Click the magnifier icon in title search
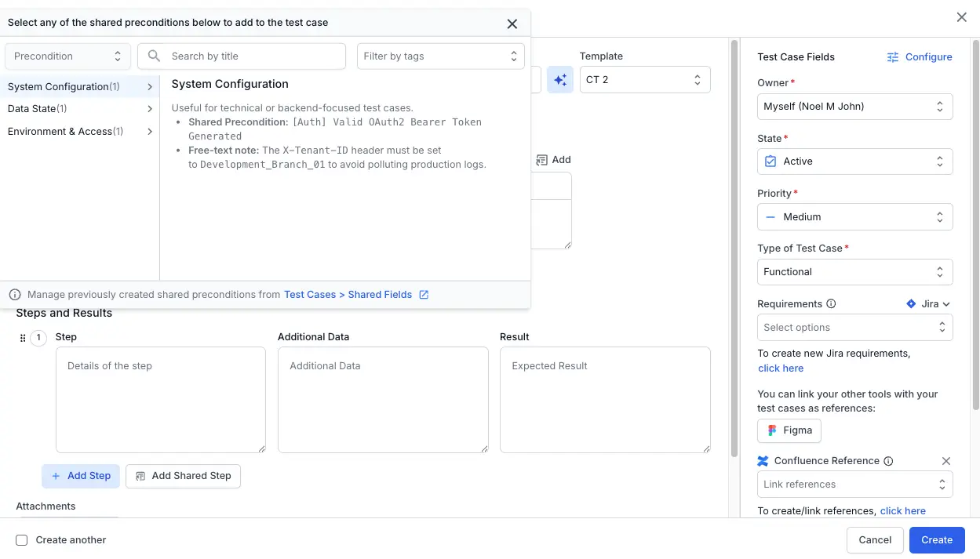980x559 pixels. pyautogui.click(x=154, y=56)
